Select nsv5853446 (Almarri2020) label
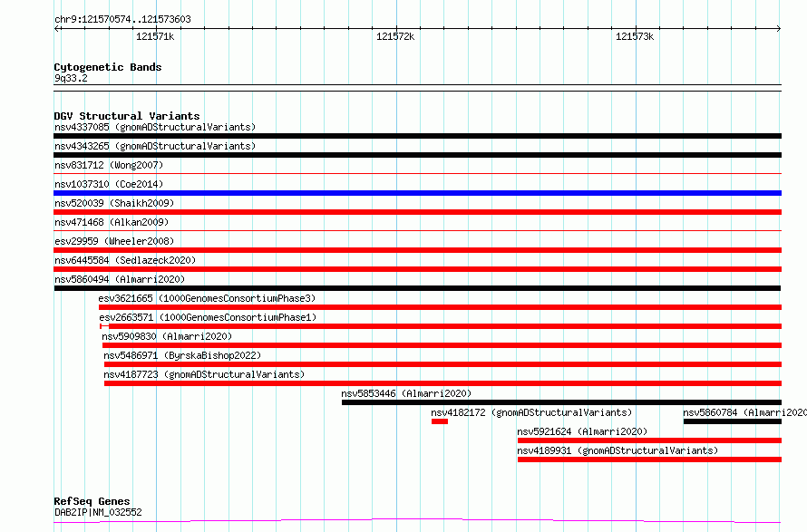 click(406, 393)
